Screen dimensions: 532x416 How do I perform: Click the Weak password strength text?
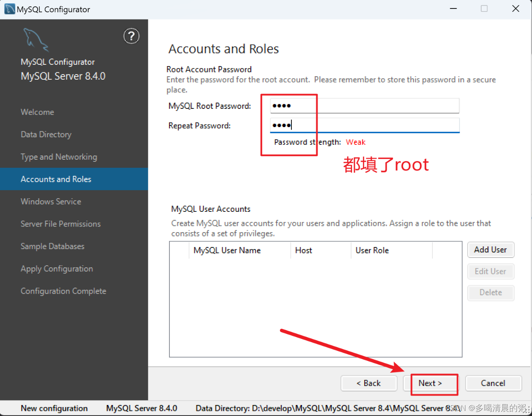point(356,142)
